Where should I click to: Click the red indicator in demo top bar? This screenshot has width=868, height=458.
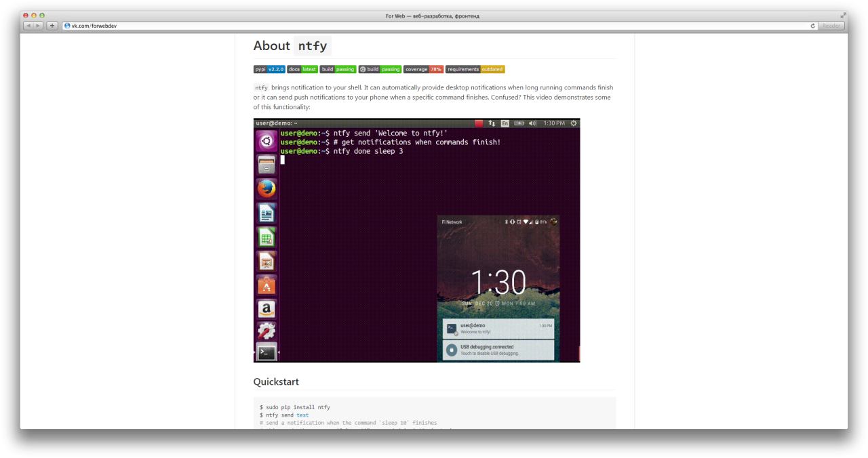(479, 123)
